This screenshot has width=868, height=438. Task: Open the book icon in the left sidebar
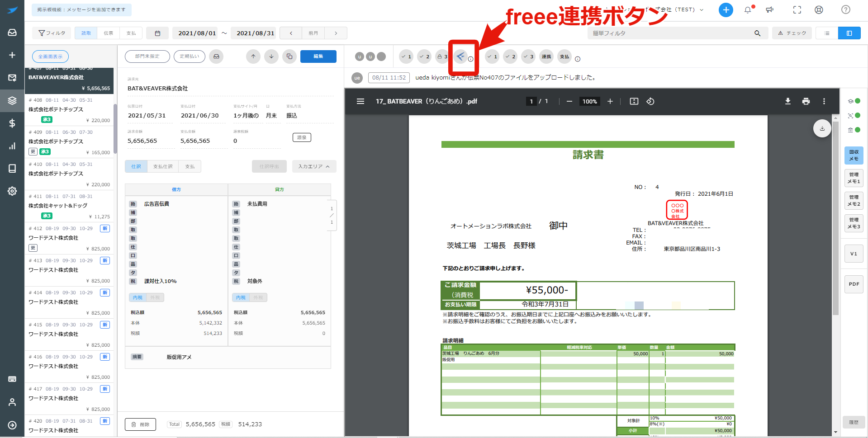tap(12, 168)
